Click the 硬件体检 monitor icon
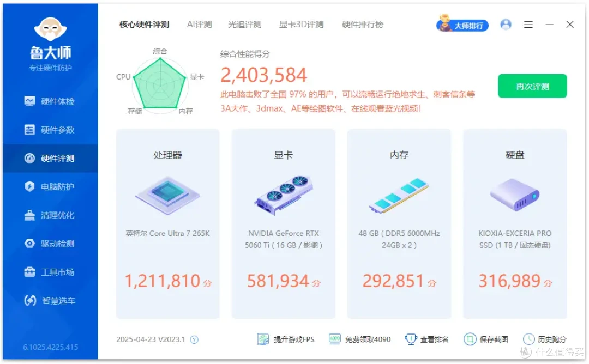 coord(29,101)
